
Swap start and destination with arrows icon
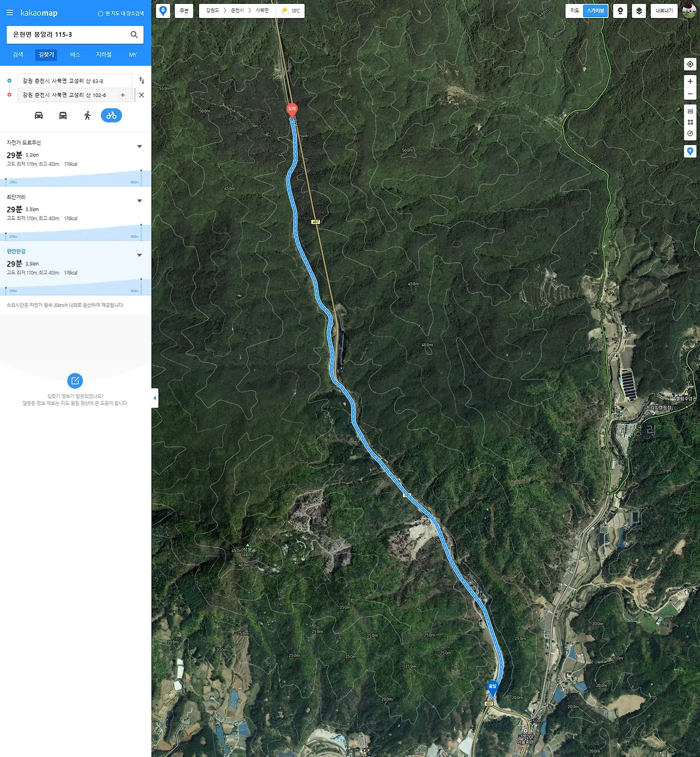[142, 80]
